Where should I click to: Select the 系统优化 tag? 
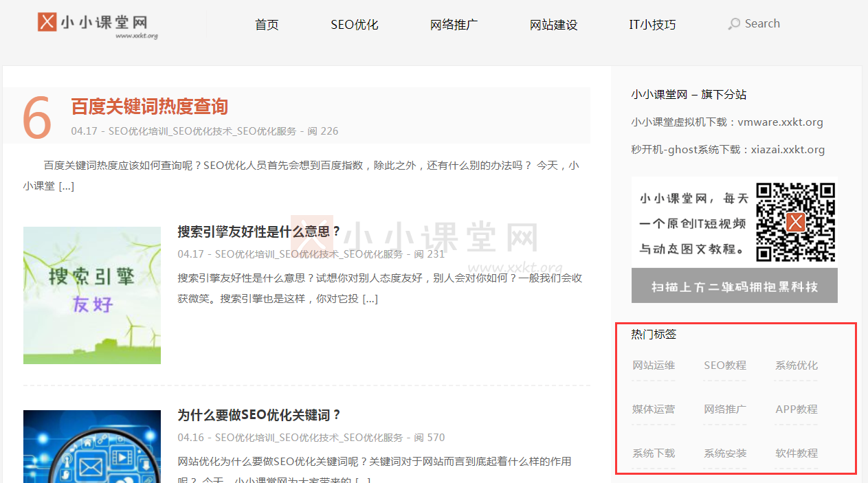tap(797, 366)
